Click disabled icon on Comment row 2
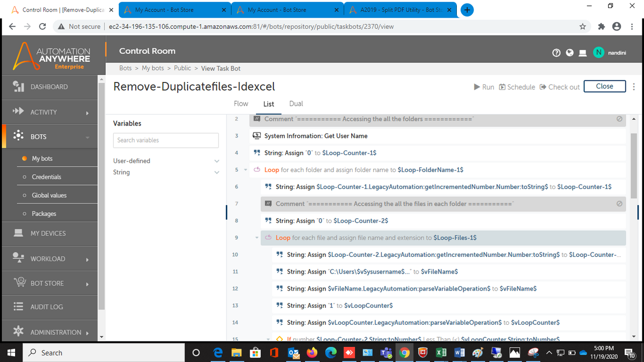 coord(619,119)
